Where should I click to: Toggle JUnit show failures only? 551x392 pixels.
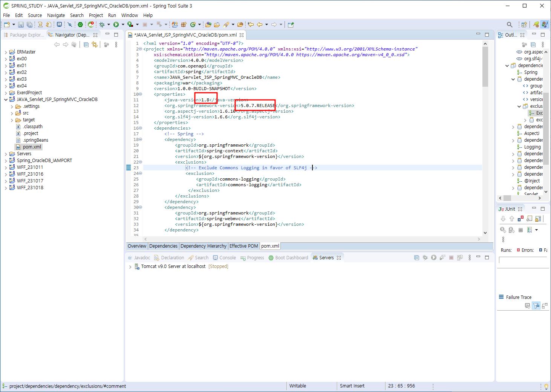[520, 219]
